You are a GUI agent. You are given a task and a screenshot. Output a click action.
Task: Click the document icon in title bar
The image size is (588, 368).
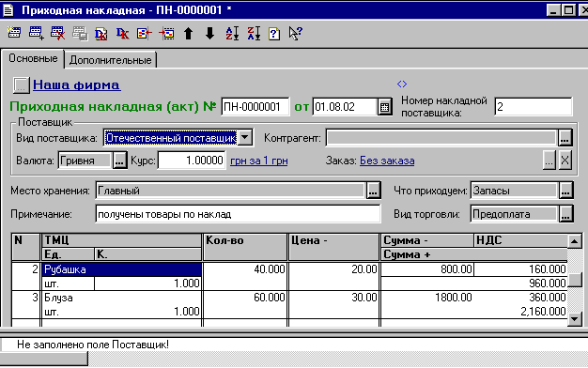[8, 10]
